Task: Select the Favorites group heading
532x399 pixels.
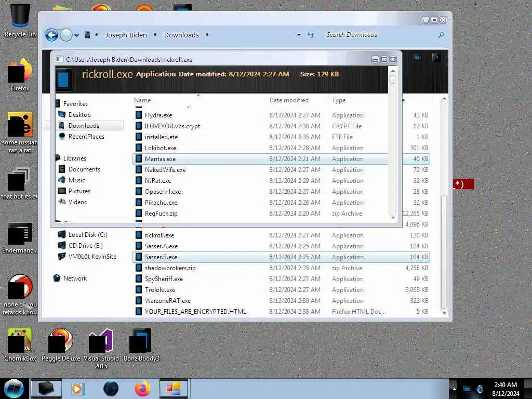Action: (75, 104)
